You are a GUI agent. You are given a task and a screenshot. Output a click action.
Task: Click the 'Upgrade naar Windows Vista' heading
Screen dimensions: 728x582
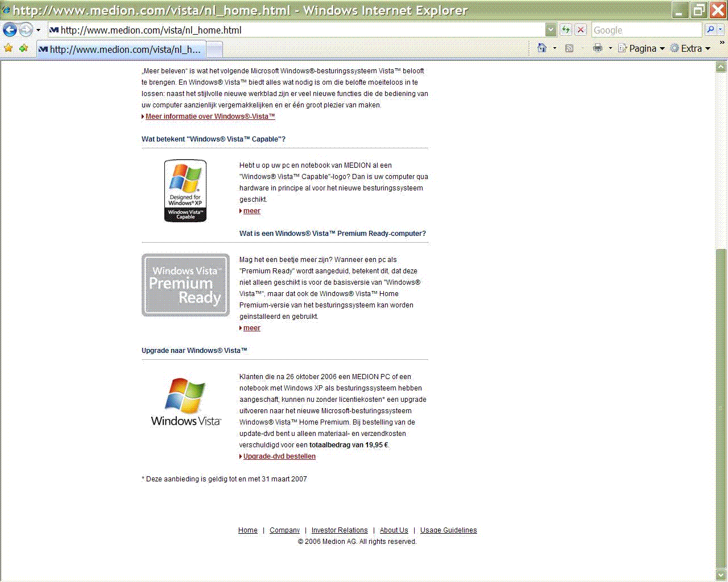[x=195, y=351]
